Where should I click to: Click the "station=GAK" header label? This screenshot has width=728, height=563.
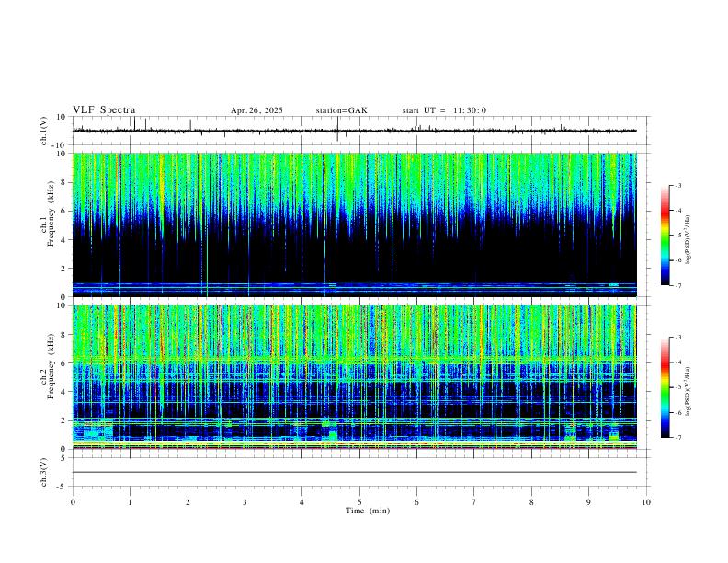[x=341, y=110]
